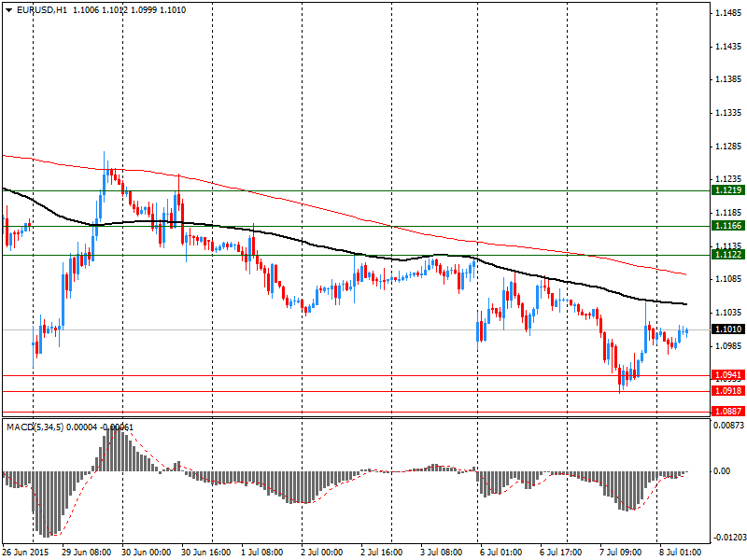Click the 26 Jun 2015 time label
Viewport: 747px width, 560px height.
[x=26, y=553]
